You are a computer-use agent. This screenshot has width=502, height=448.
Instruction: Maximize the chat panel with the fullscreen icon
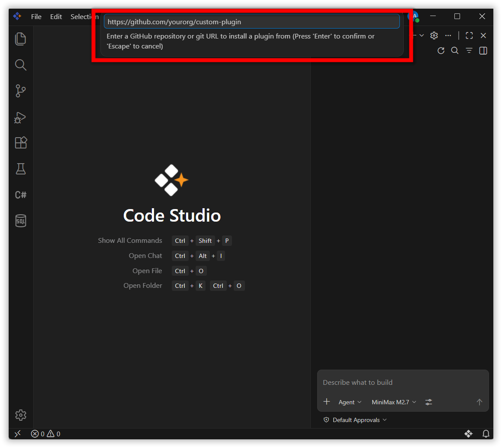coord(469,35)
